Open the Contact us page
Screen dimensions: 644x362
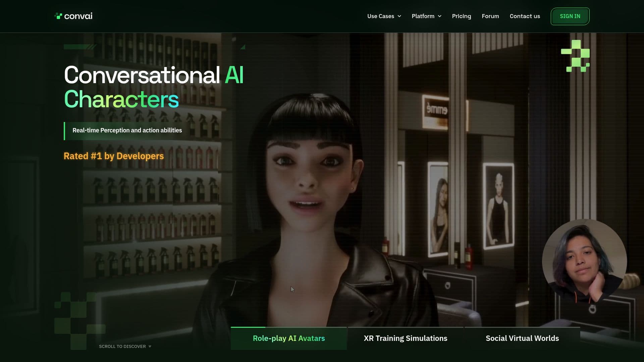tap(525, 16)
